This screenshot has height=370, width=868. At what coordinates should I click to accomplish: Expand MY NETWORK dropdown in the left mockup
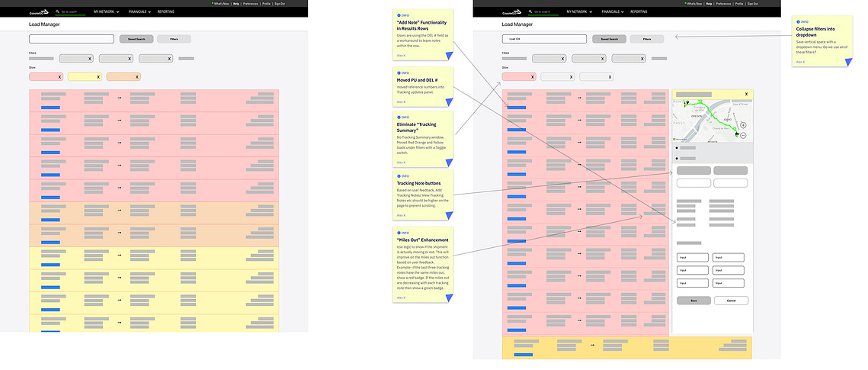[106, 11]
